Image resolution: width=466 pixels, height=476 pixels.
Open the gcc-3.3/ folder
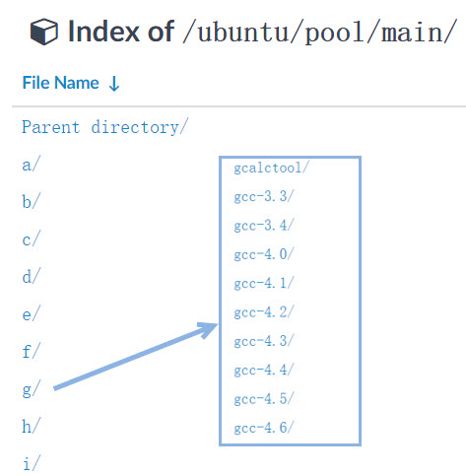pyautogui.click(x=264, y=196)
